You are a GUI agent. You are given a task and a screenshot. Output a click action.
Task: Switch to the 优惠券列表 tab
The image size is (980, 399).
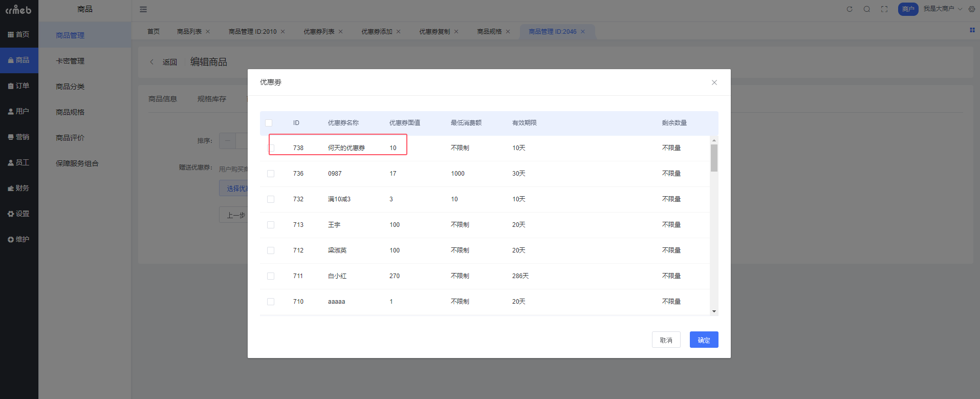click(x=319, y=32)
